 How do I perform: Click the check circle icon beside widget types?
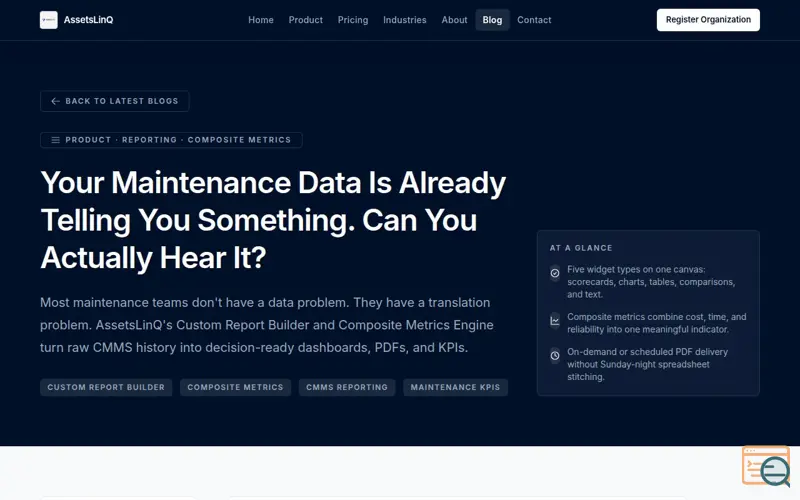tap(555, 273)
